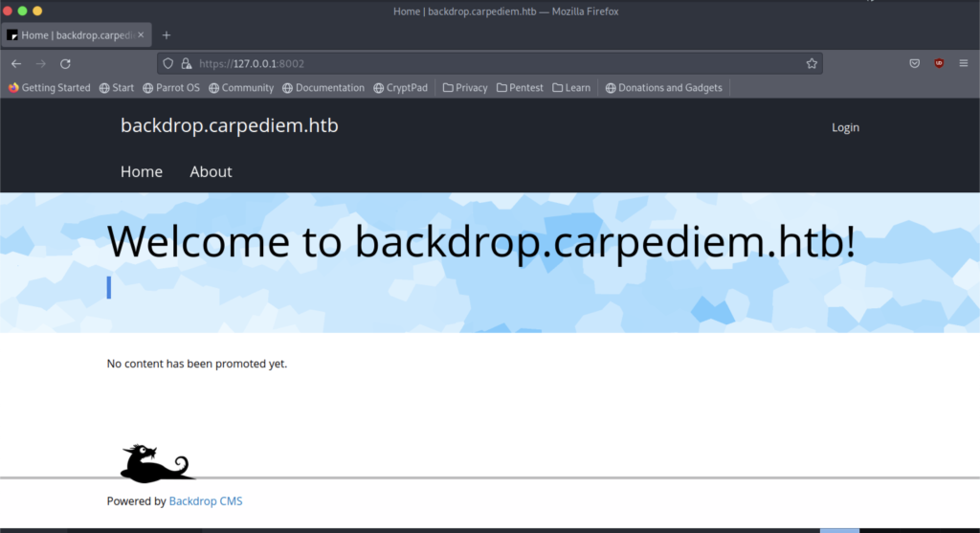The width and height of the screenshot is (980, 533).
Task: Open the Pocket save icon
Action: pos(915,63)
